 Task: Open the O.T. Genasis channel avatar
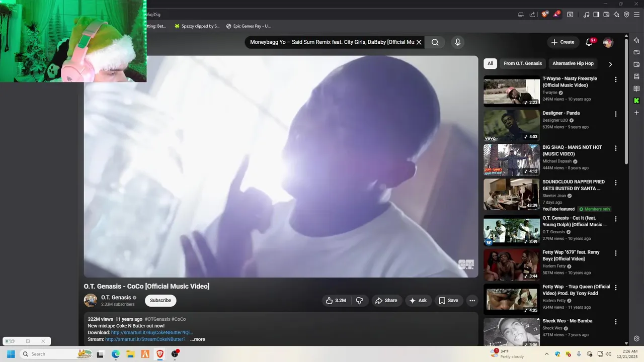coord(91,301)
